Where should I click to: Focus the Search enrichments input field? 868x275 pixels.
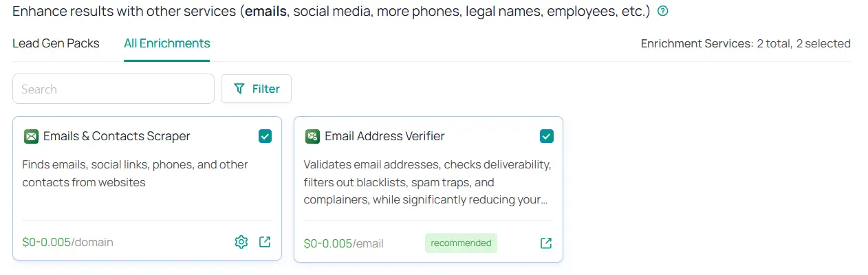click(113, 89)
